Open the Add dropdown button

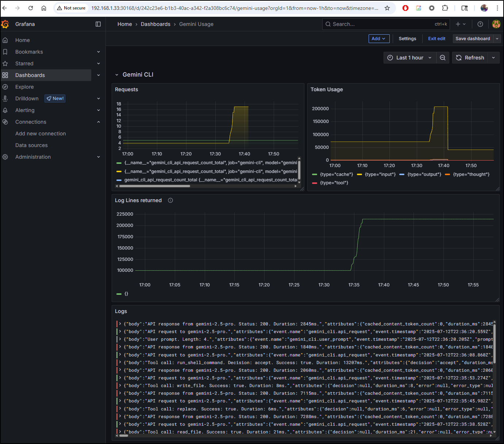click(379, 39)
